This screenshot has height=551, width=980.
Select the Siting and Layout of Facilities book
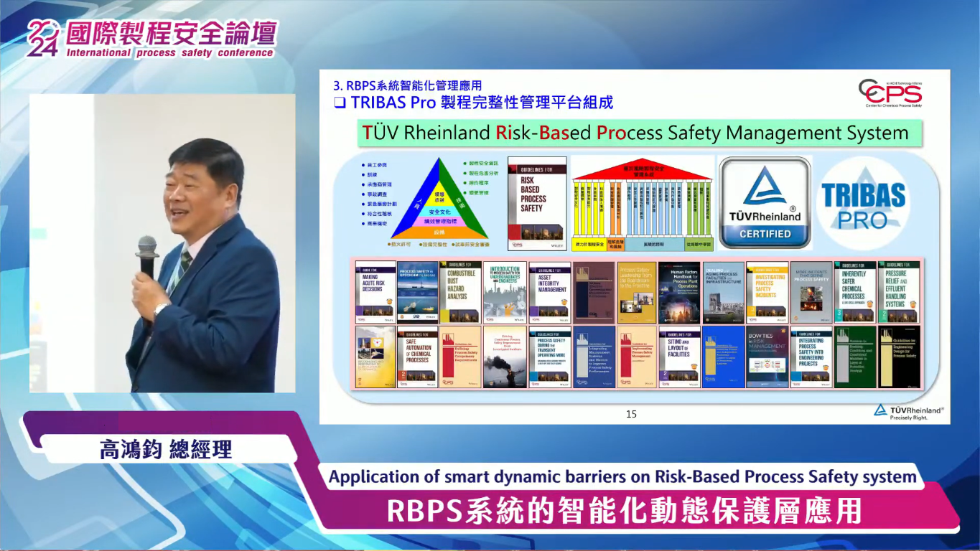click(679, 357)
